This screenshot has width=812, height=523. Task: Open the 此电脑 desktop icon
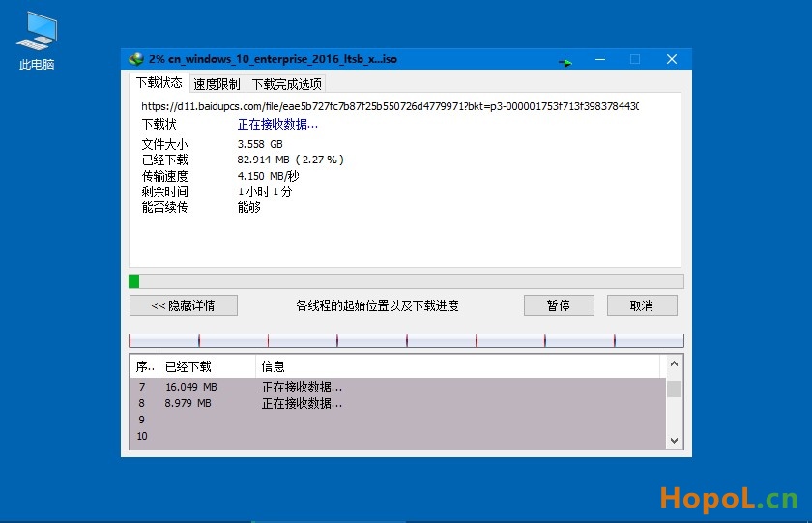coord(37,41)
